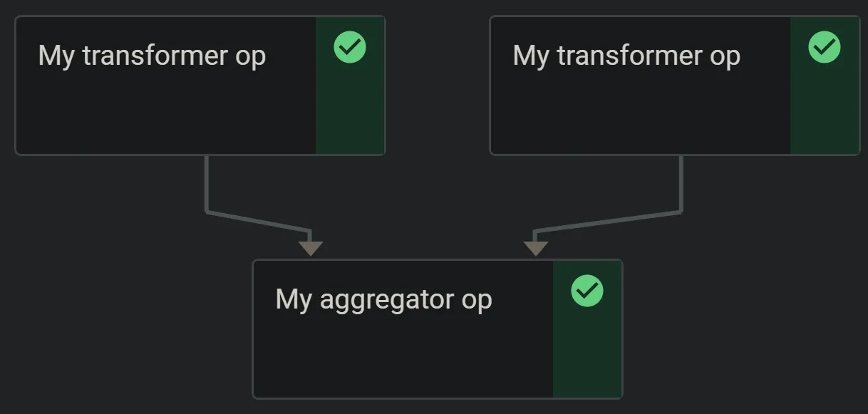
Task: Click vertical edge segment below left transformer
Action: tap(207, 184)
